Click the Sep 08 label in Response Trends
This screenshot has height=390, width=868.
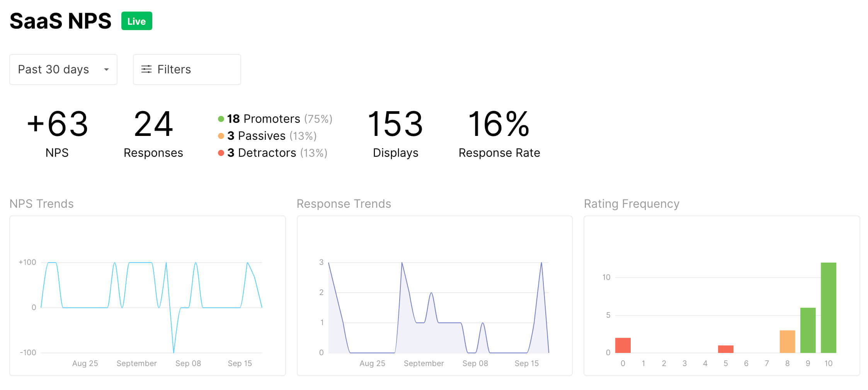click(475, 363)
